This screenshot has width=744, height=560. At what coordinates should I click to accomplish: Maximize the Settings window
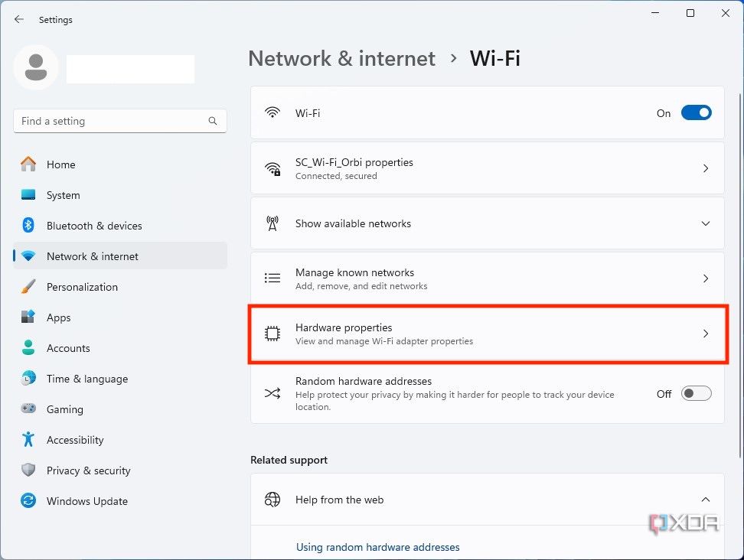click(690, 13)
